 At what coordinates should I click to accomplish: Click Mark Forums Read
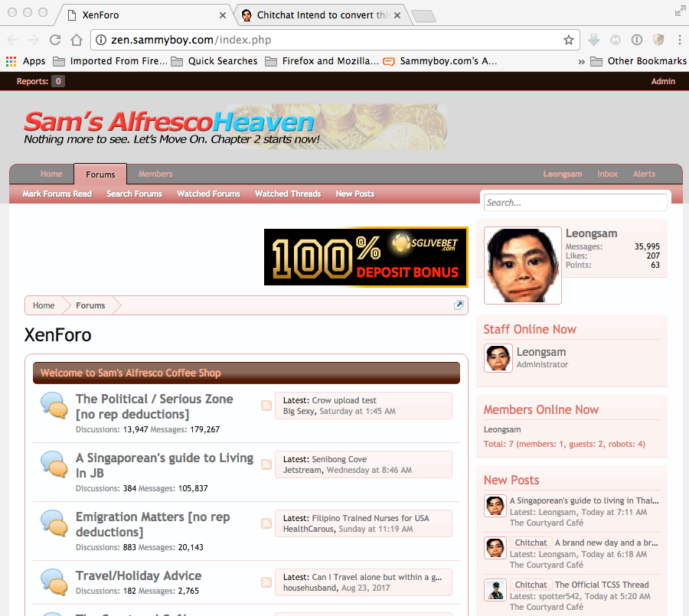(57, 194)
